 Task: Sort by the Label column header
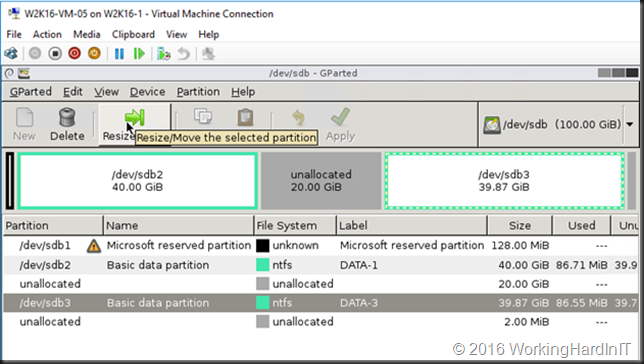point(412,226)
